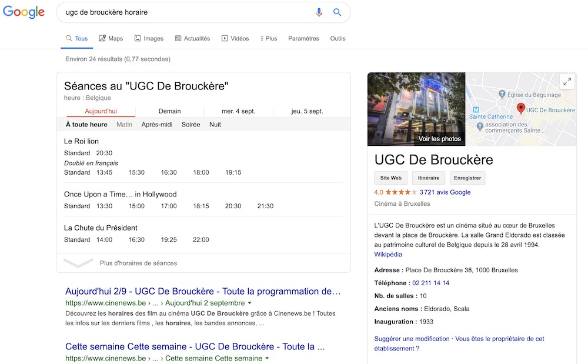588x364 pixels.
Task: Select La Chute du Président 22:00 showtime
Action: click(x=201, y=239)
